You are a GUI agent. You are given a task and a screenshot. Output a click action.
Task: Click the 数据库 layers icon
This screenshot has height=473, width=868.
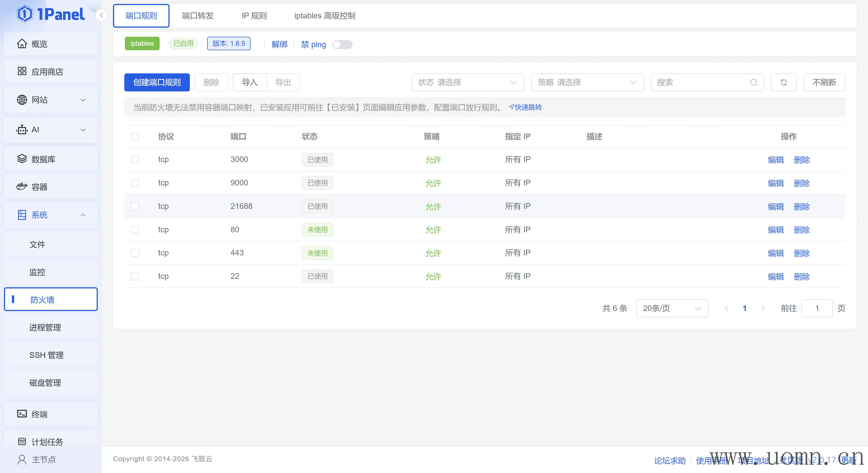22,159
